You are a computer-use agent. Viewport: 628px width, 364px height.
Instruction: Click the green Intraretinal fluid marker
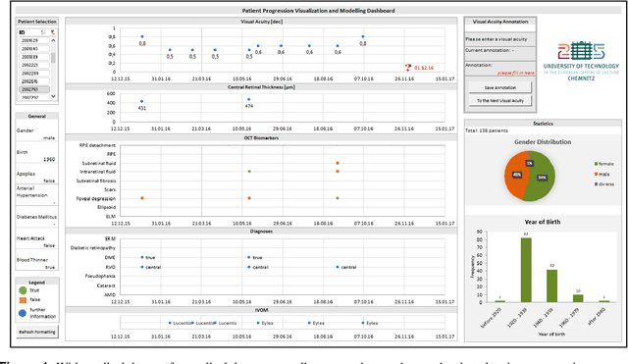click(x=249, y=172)
